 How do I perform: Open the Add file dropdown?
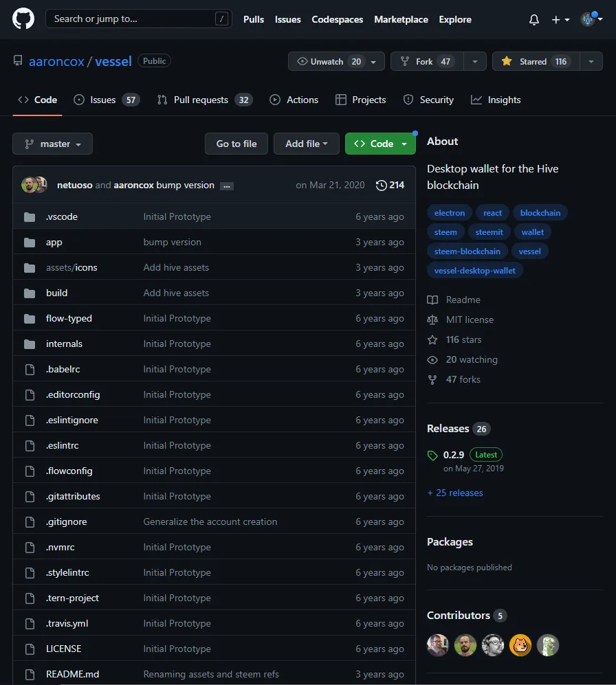tap(307, 144)
